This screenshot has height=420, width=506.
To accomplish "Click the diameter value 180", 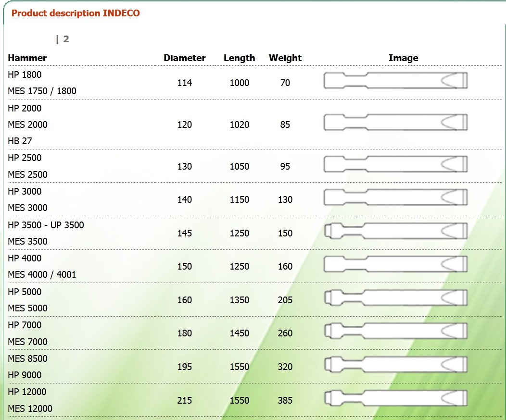I will tap(185, 333).
